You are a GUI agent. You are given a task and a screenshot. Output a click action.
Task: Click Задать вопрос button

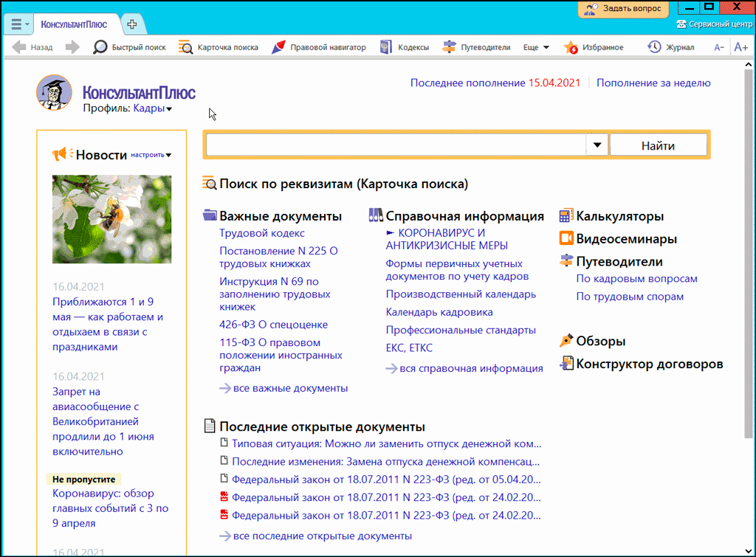point(623,9)
